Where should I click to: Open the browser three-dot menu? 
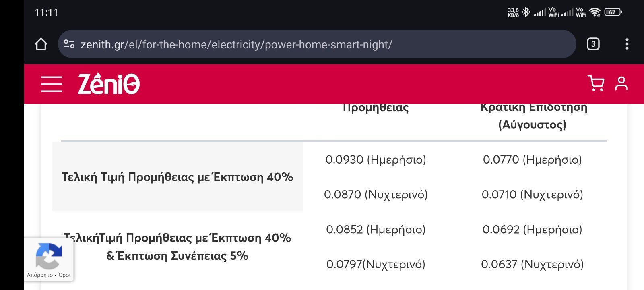pyautogui.click(x=627, y=44)
